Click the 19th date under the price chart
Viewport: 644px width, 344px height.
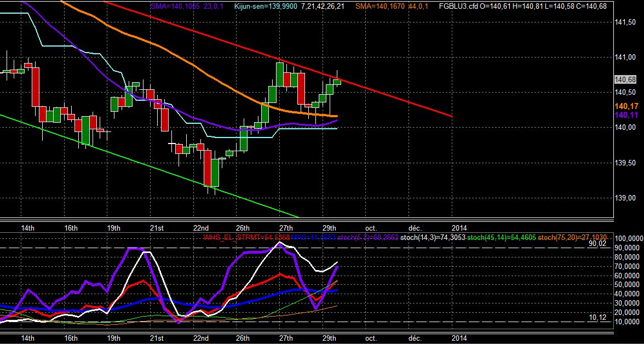pyautogui.click(x=113, y=228)
